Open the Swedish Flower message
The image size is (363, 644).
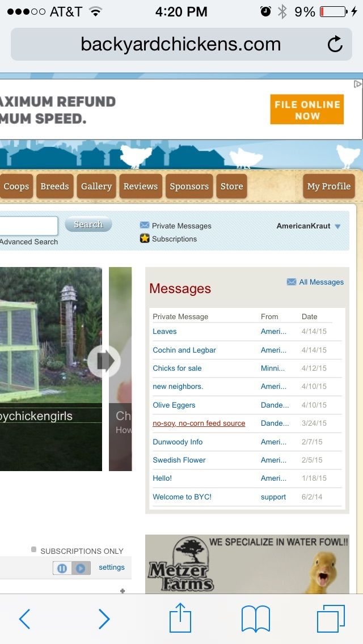pos(179,460)
